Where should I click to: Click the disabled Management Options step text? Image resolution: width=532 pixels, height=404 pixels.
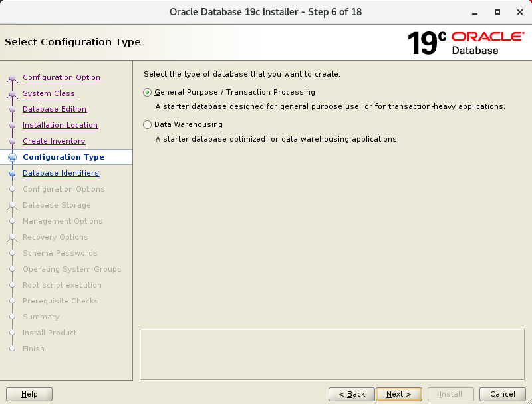click(x=63, y=221)
